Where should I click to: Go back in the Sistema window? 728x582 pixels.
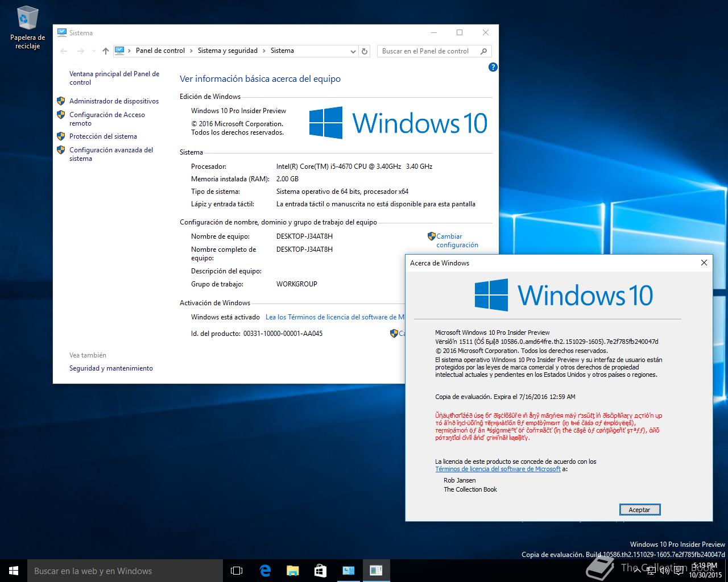(64, 51)
